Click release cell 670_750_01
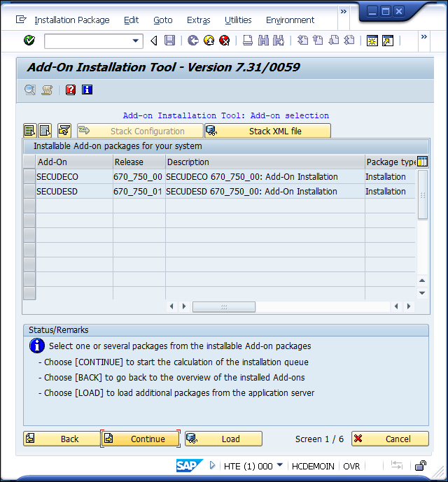This screenshot has width=448, height=482. coord(139,192)
